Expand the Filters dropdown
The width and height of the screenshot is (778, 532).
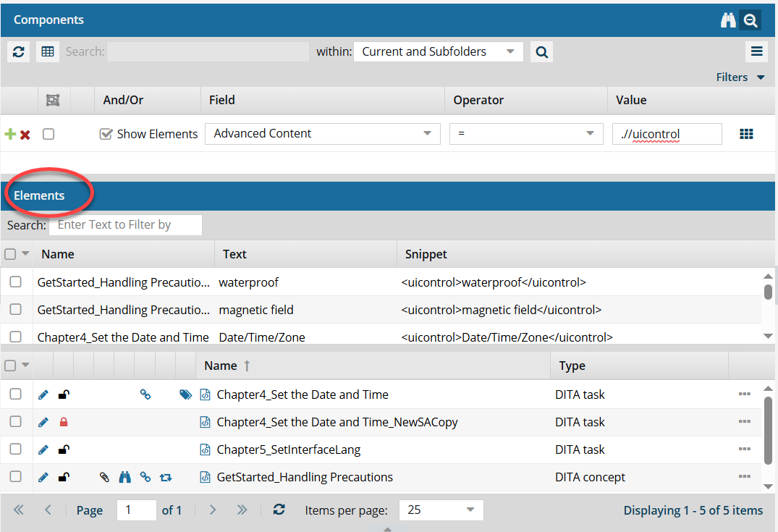tap(740, 77)
